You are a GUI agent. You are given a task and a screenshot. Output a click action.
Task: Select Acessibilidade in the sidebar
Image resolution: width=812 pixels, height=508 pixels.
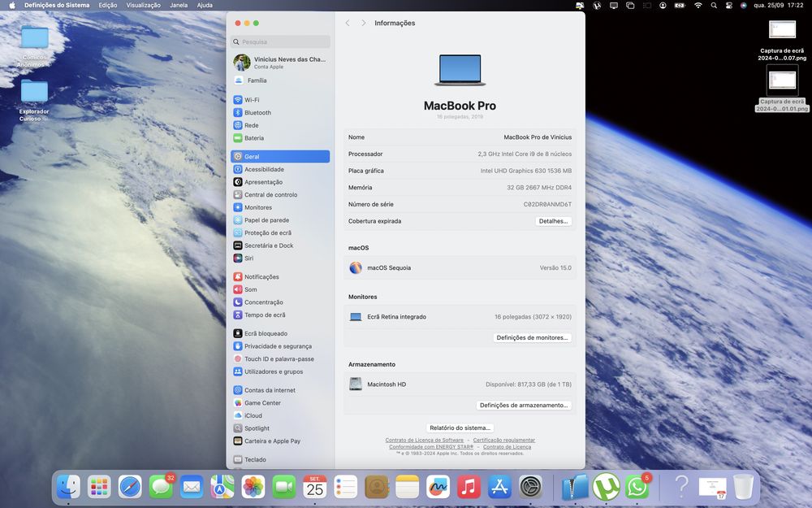[x=280, y=169]
